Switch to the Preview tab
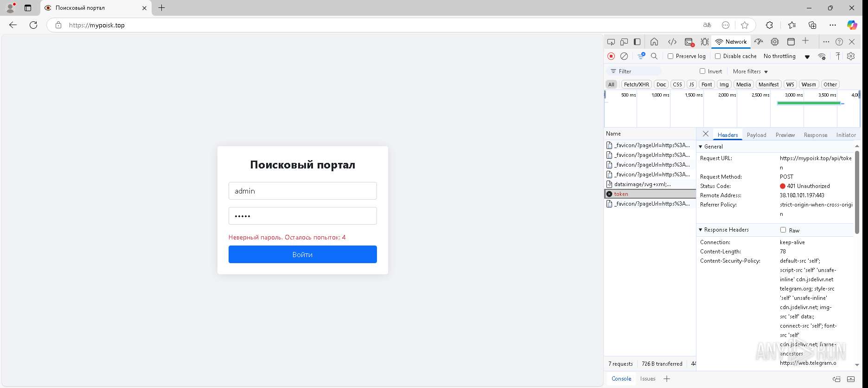The height and width of the screenshot is (388, 868). [x=785, y=135]
